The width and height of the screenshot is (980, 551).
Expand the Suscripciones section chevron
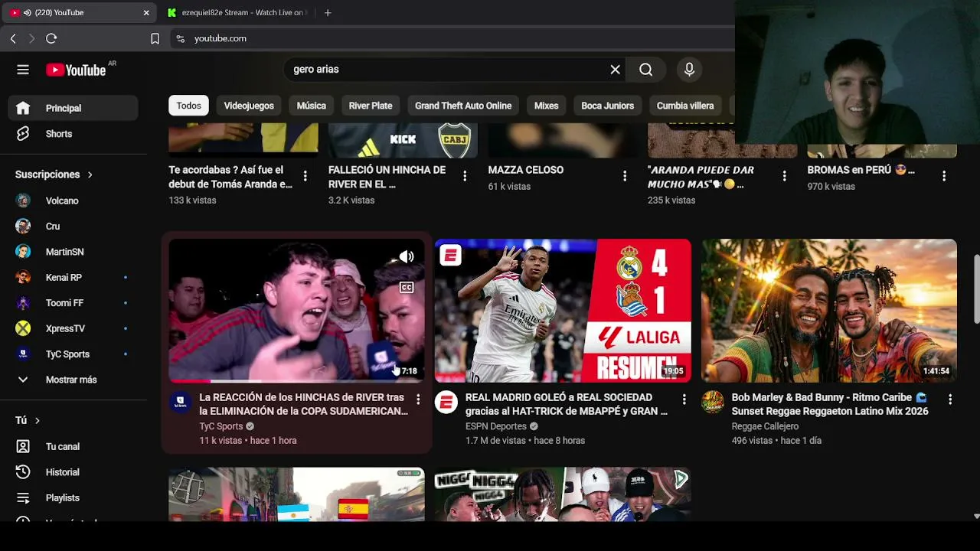(x=90, y=174)
